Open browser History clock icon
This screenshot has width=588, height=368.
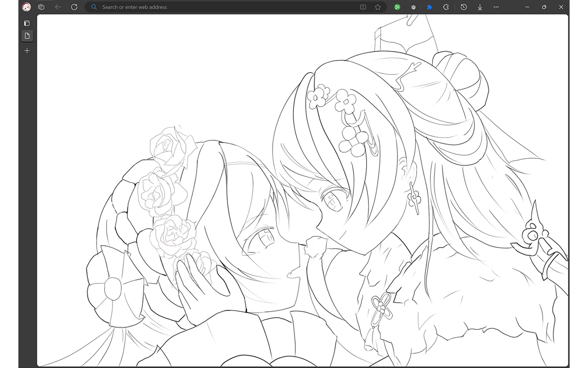tap(464, 7)
